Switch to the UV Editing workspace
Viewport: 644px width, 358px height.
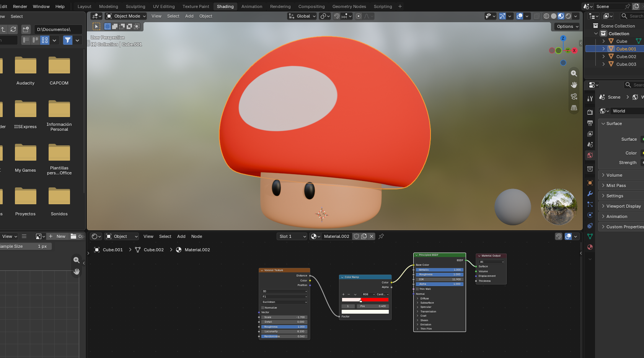point(164,7)
